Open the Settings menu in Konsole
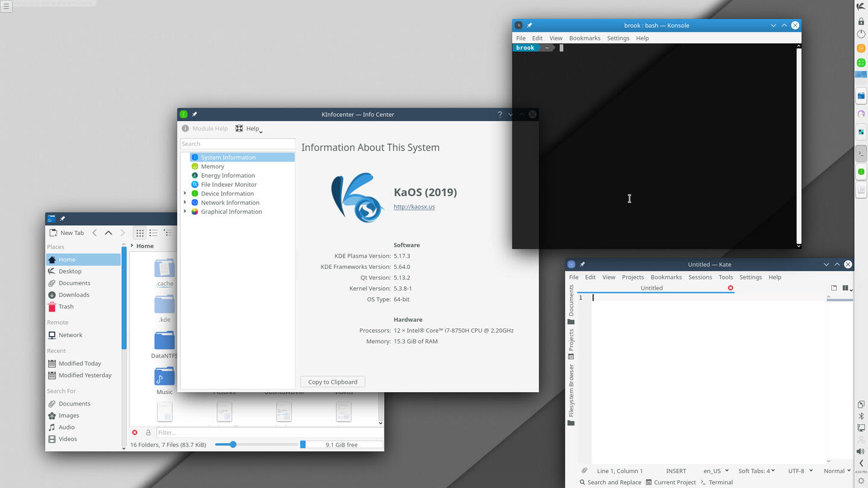 coord(618,38)
